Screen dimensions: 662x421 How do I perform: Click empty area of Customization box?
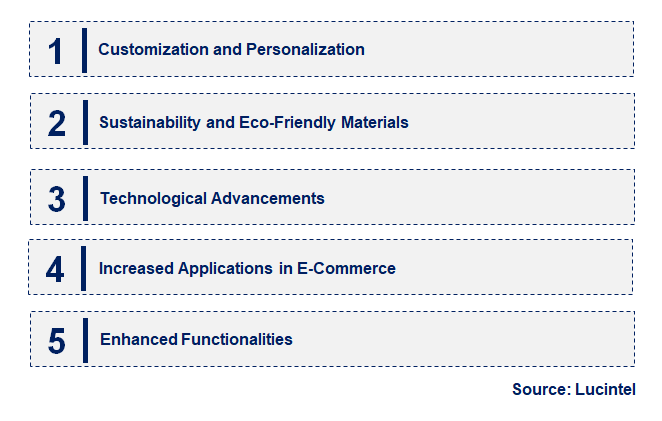[x=498, y=49]
